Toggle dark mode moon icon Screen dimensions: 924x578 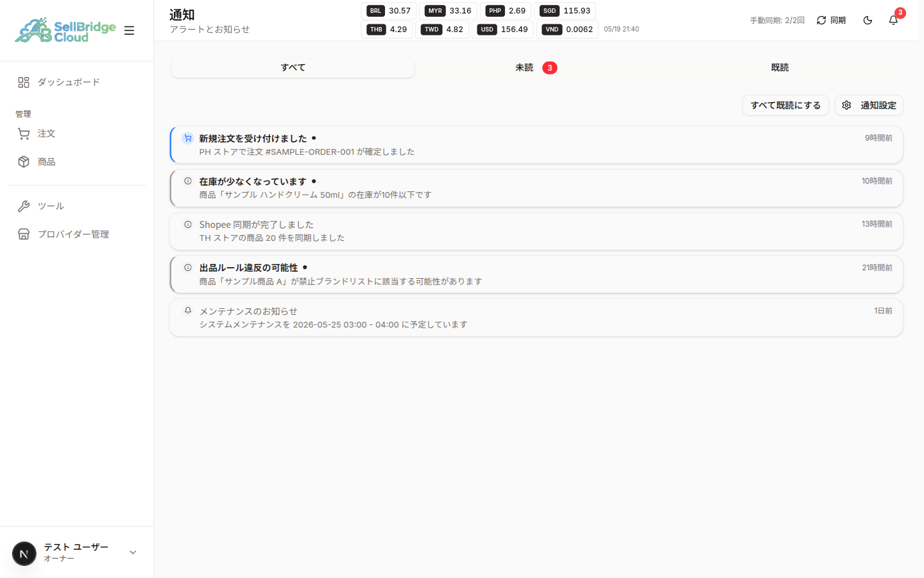click(x=868, y=21)
